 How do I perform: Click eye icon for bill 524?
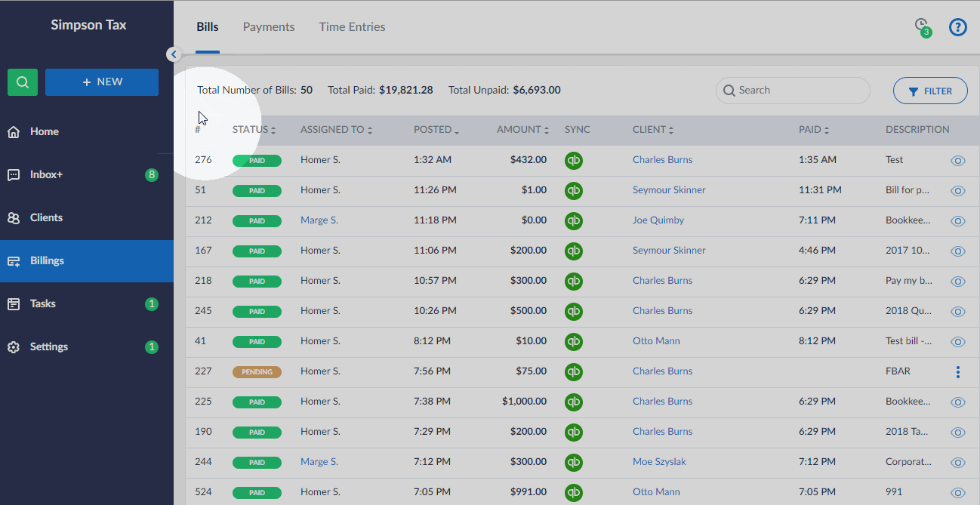coord(957,492)
